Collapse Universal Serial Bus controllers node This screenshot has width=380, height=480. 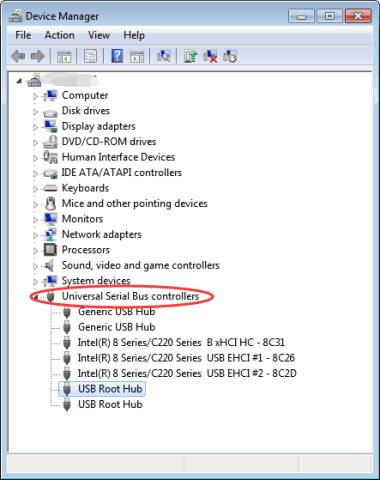click(x=36, y=297)
